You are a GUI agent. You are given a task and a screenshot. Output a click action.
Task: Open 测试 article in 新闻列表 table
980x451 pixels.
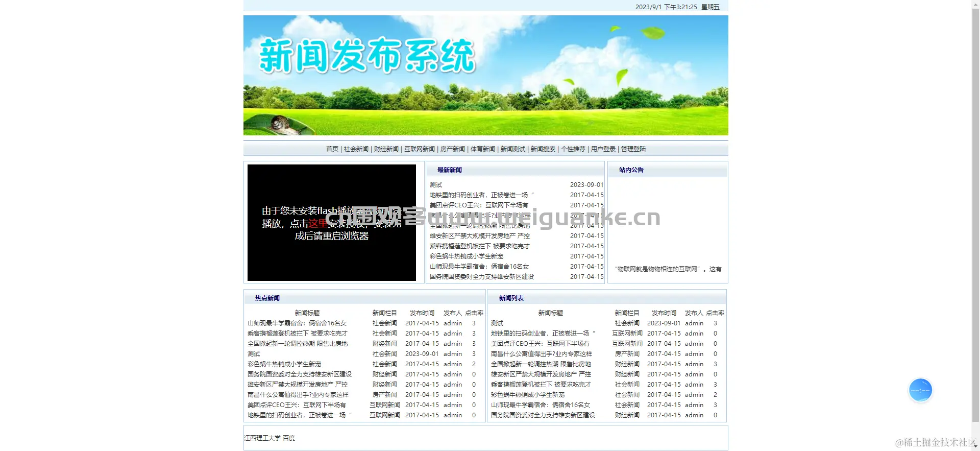497,323
